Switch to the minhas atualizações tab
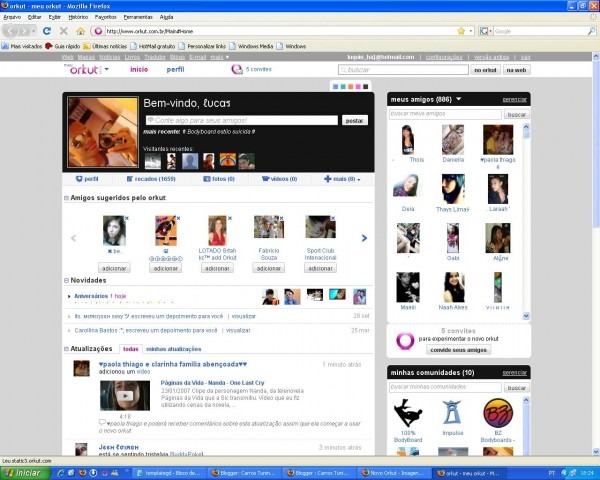Screen dimensions: 600x480 (173, 349)
